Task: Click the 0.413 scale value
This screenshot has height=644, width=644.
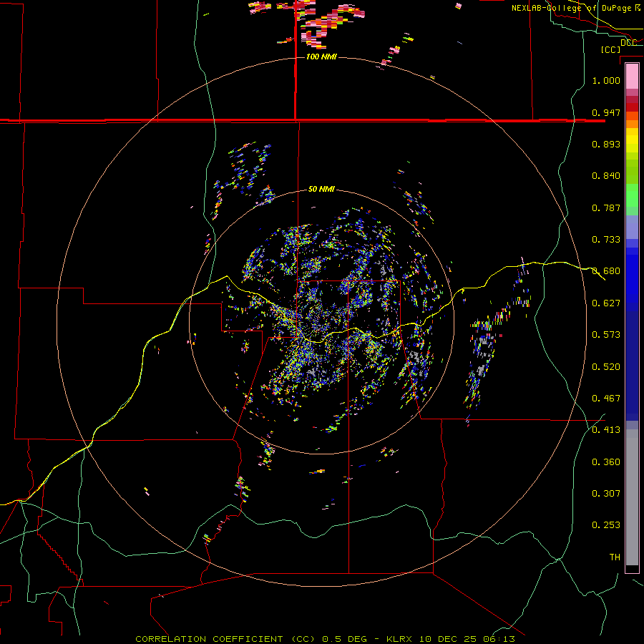Action: tap(606, 430)
